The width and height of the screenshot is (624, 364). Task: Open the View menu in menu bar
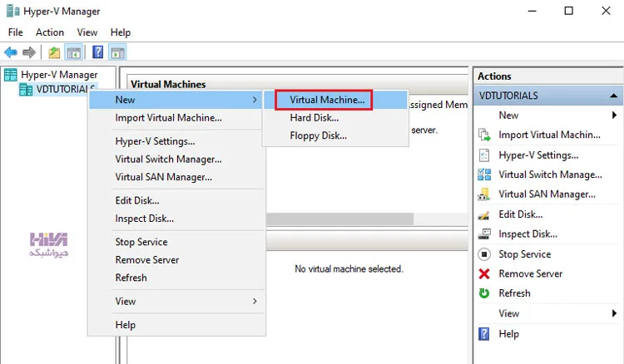pos(87,32)
